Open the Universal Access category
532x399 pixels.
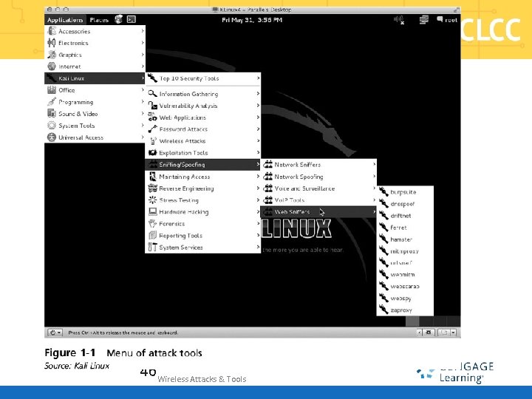[x=95, y=137]
